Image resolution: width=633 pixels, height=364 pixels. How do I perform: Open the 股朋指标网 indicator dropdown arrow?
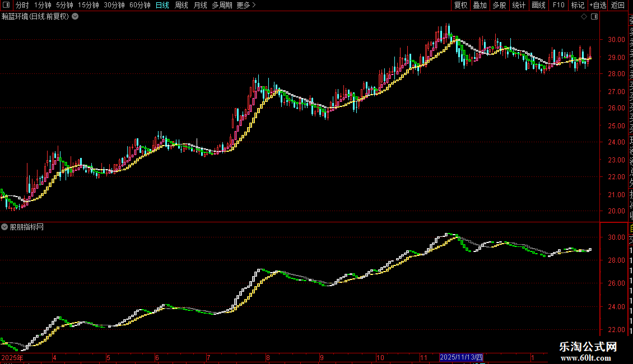point(4,227)
